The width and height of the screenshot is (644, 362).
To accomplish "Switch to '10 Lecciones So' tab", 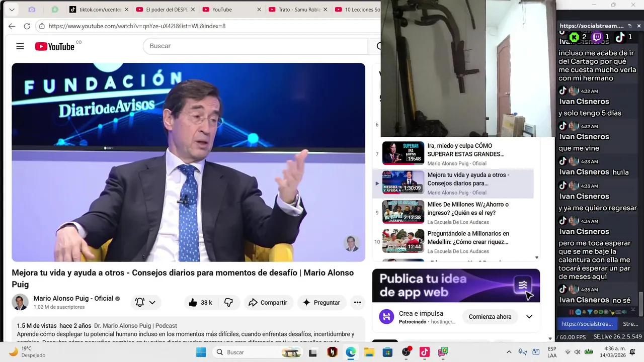I will click(x=357, y=10).
